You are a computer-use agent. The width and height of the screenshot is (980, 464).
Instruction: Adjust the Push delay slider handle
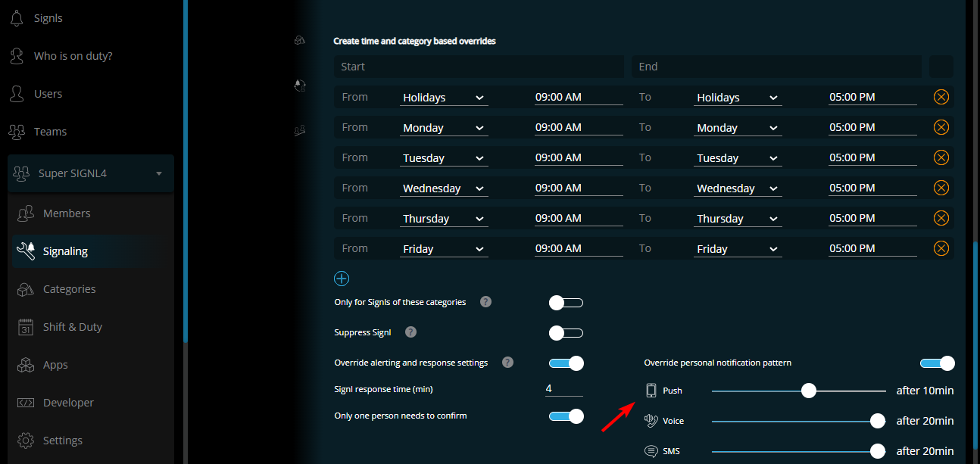[x=809, y=391]
